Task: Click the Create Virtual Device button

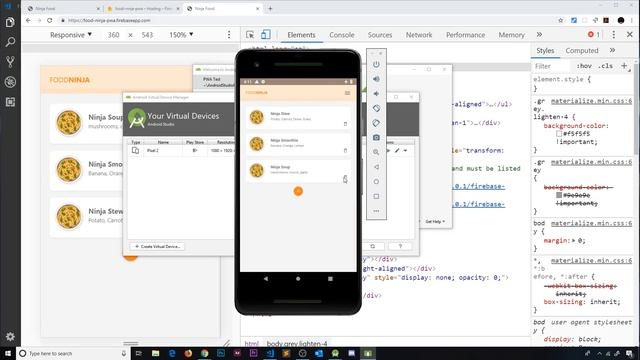Action: tap(158, 247)
